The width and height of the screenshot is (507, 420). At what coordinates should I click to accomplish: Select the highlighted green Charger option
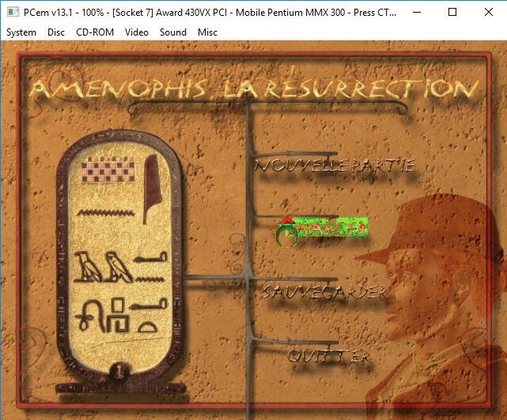(x=322, y=229)
